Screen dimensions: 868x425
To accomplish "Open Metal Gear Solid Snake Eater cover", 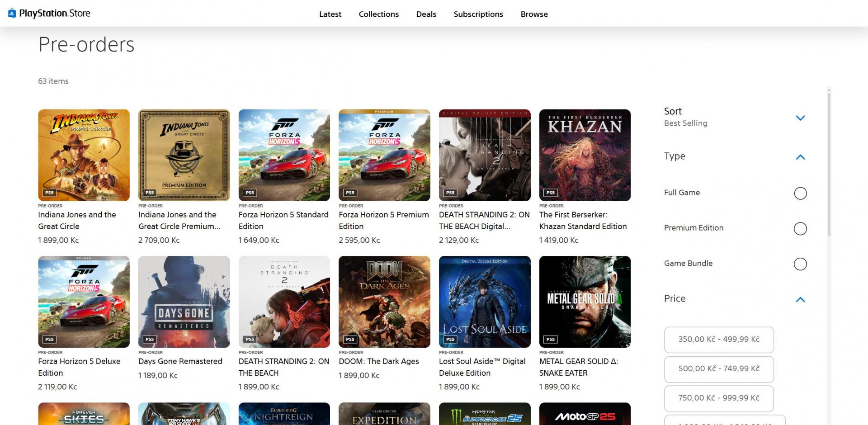I will 585,302.
